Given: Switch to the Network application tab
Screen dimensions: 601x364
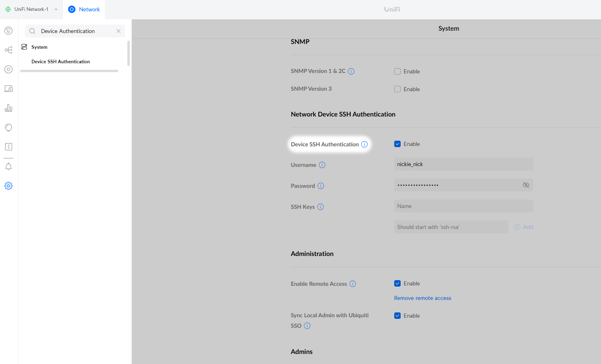Looking at the screenshot, I should click(84, 9).
